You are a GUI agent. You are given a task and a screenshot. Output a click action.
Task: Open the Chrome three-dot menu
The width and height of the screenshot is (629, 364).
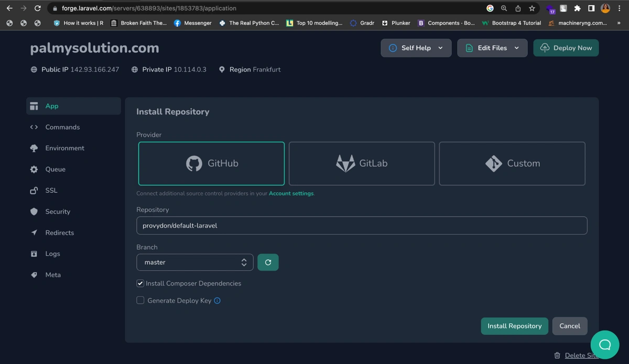pos(619,8)
